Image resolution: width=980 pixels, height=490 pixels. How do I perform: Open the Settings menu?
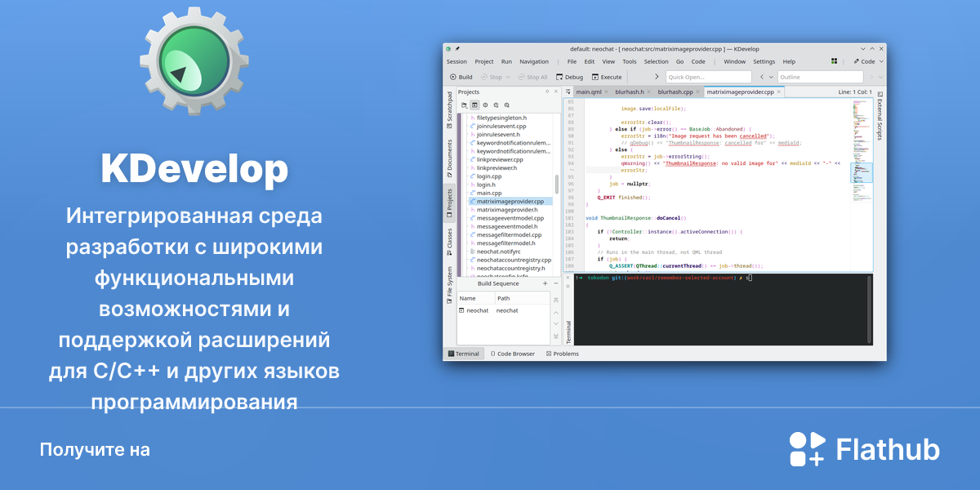pyautogui.click(x=764, y=61)
